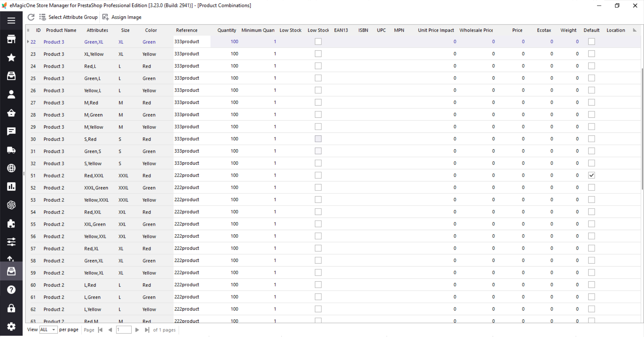Sort by Reference column header
The height and width of the screenshot is (337, 644).
[186, 30]
